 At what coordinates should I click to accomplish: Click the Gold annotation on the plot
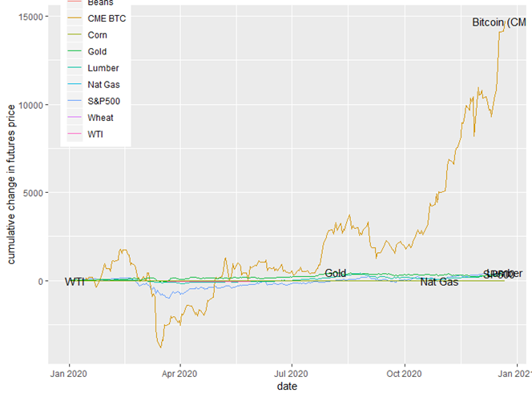pos(335,274)
